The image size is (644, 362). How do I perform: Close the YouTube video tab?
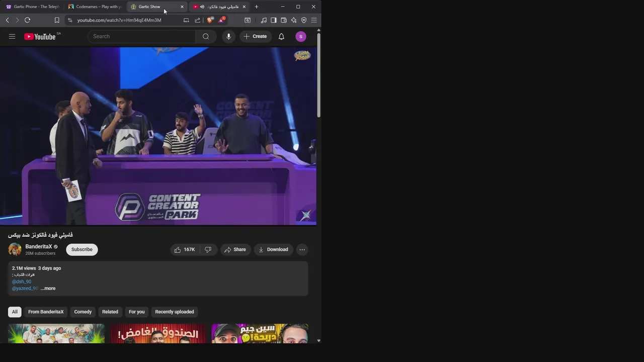click(244, 7)
